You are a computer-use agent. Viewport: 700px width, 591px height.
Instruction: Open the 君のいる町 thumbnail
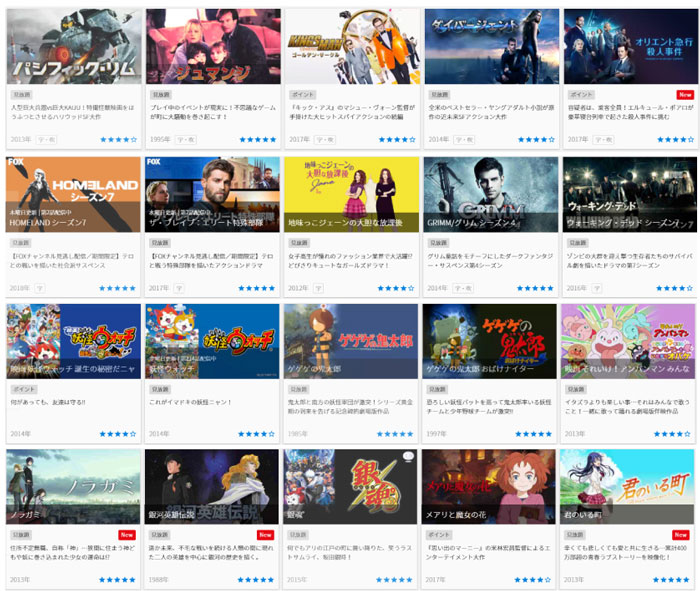(x=627, y=487)
